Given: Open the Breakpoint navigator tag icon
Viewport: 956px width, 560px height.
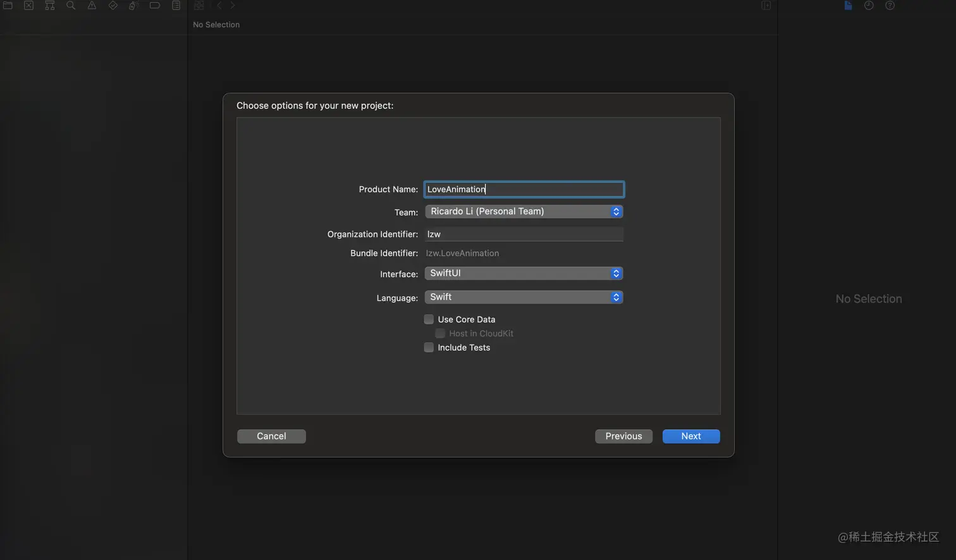Looking at the screenshot, I should [x=155, y=6].
